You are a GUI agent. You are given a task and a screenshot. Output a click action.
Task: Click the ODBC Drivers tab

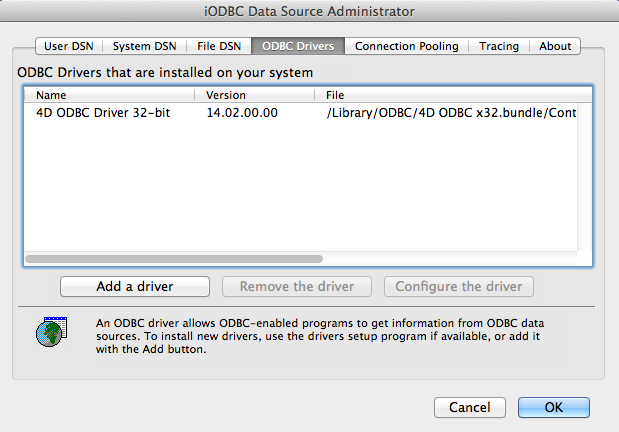pos(298,46)
